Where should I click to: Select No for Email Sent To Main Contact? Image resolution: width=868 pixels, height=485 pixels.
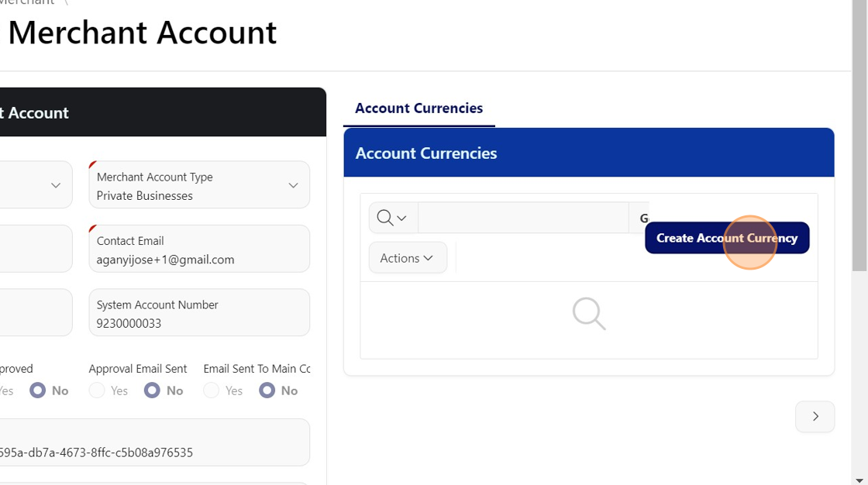point(267,390)
